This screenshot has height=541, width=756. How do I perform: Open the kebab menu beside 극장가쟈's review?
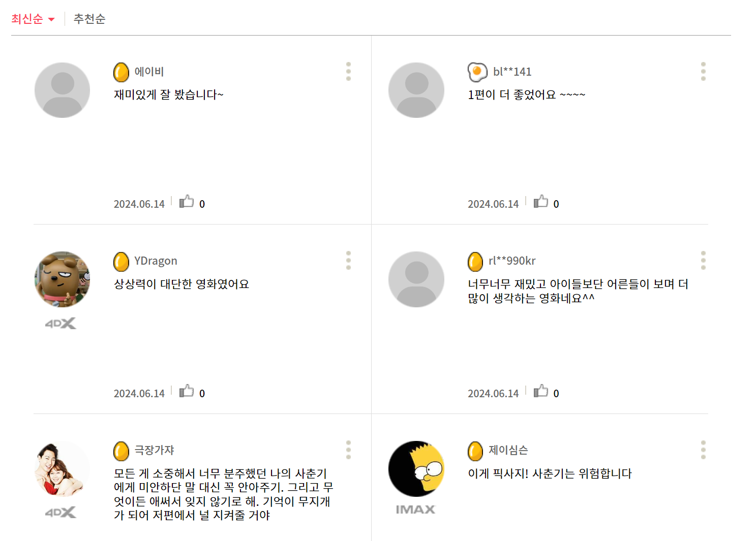(x=348, y=450)
